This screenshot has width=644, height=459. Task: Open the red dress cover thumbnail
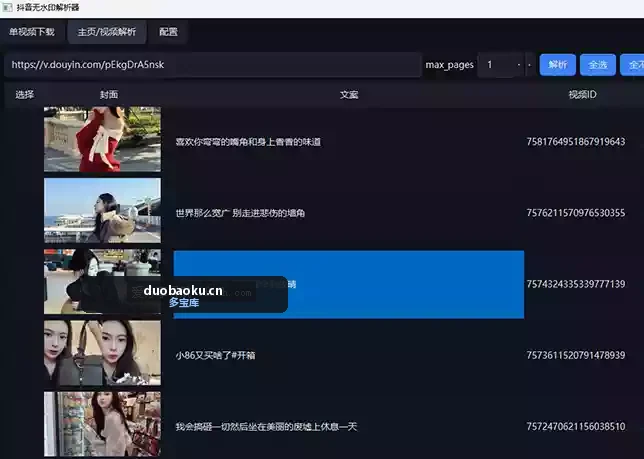point(102,139)
